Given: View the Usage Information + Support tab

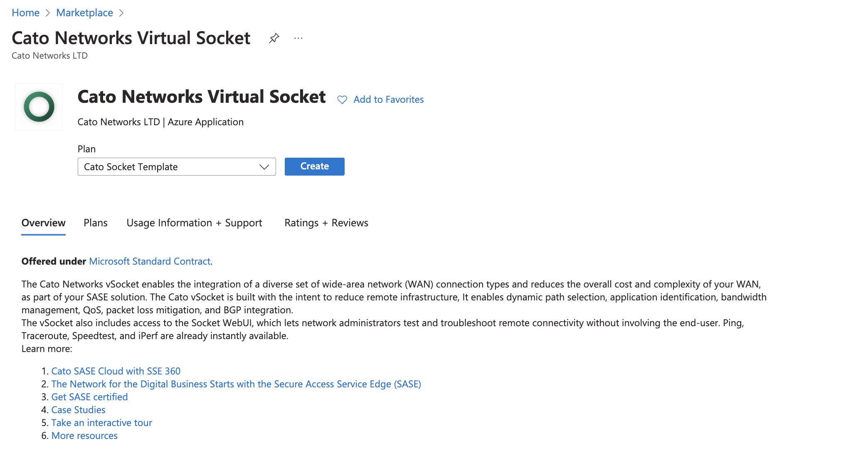Looking at the screenshot, I should click(194, 223).
